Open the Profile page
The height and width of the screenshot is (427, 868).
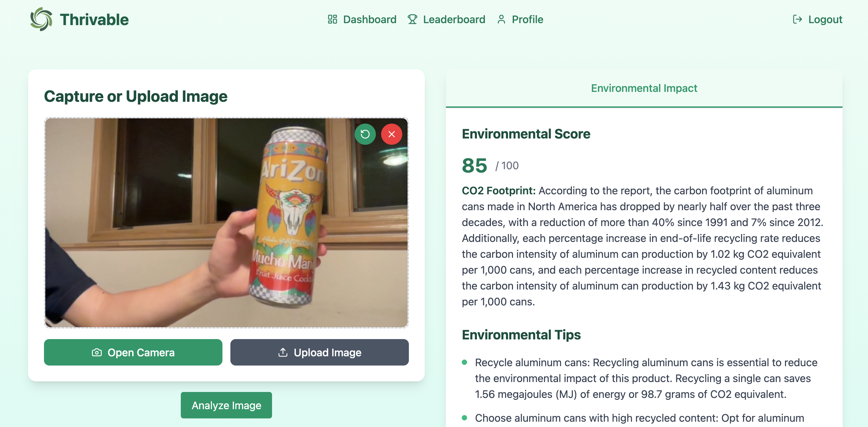pos(527,19)
